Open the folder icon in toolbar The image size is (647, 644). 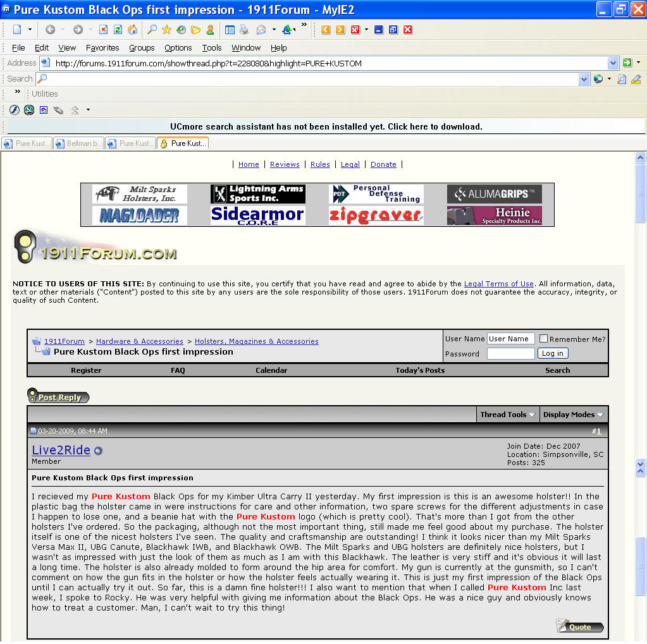tap(195, 30)
